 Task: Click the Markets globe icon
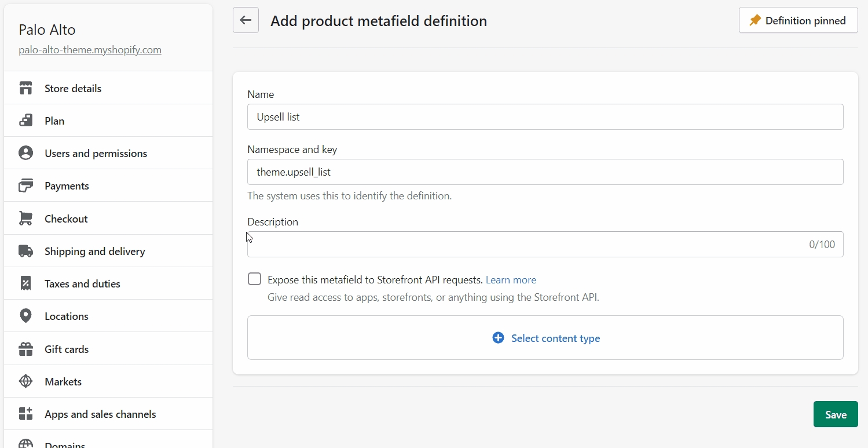tap(25, 381)
